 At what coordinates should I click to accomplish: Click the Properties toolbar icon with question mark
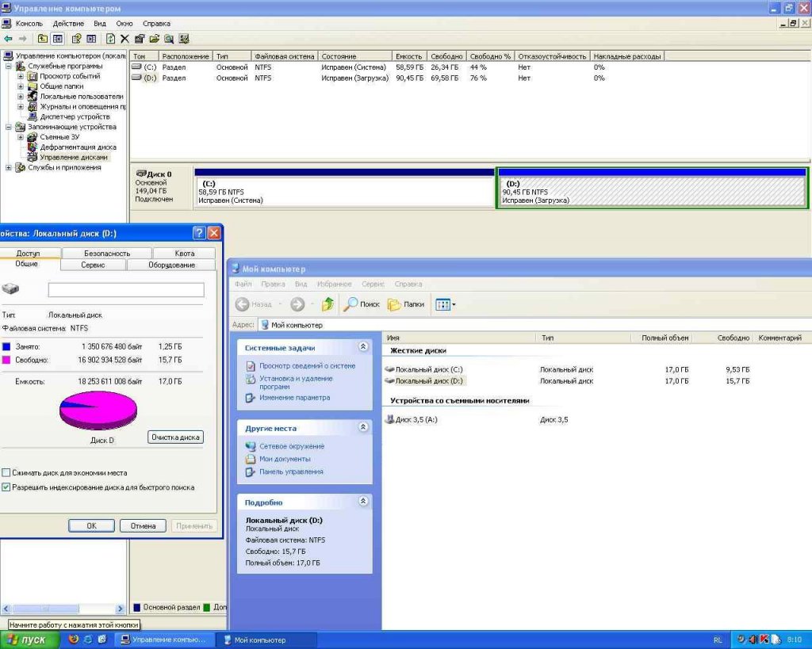coord(77,39)
